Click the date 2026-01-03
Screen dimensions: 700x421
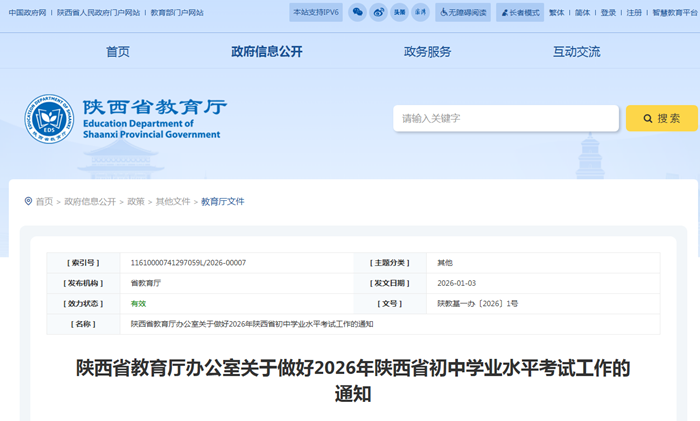tap(456, 283)
